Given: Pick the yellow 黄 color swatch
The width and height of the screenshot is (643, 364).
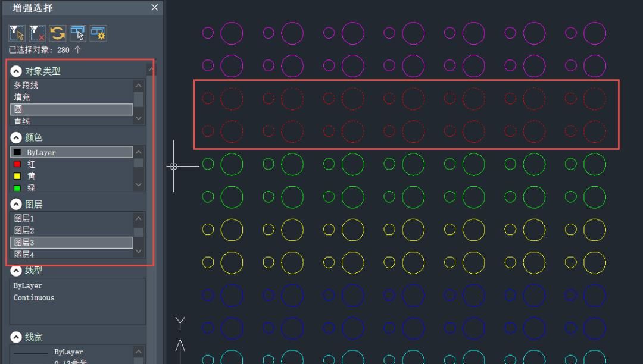Looking at the screenshot, I should click(17, 176).
